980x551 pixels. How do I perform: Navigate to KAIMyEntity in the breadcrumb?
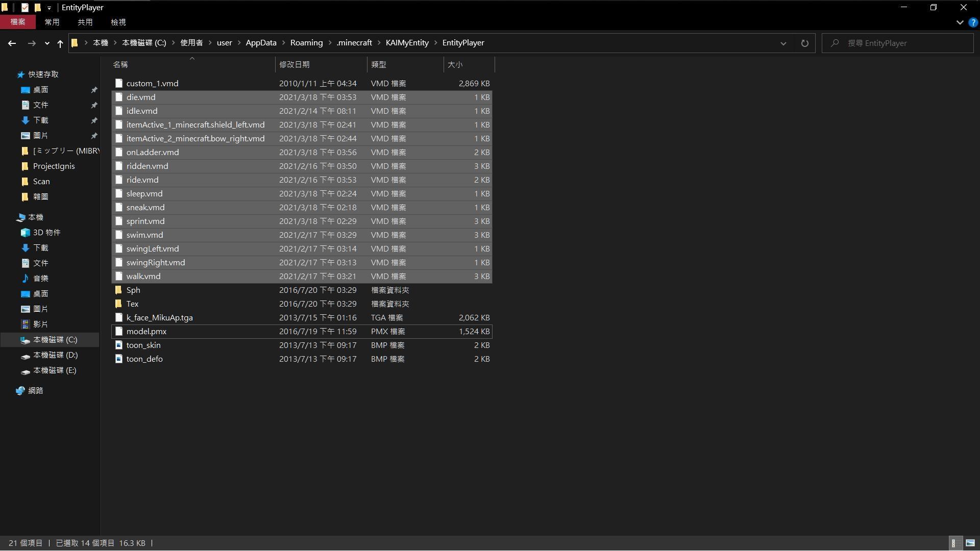(407, 43)
